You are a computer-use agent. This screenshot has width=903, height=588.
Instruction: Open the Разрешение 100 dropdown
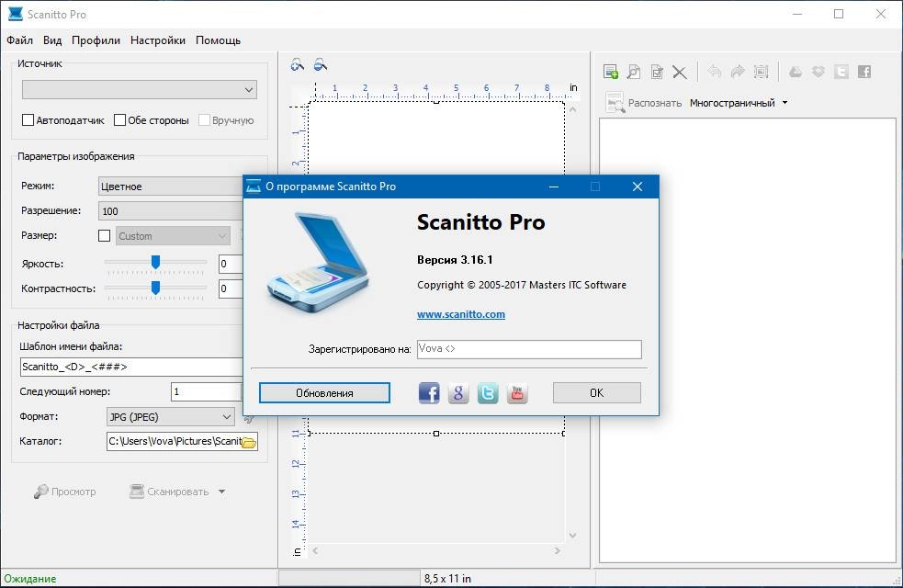point(171,210)
